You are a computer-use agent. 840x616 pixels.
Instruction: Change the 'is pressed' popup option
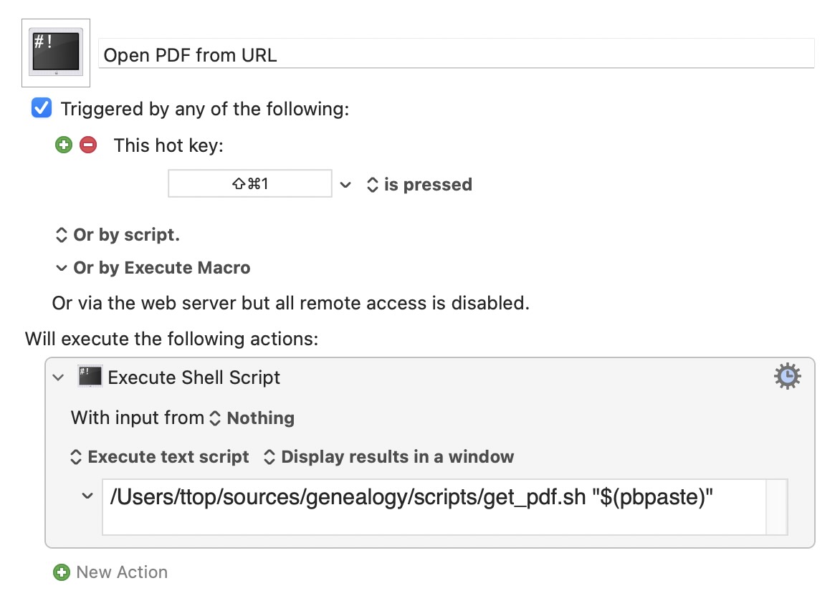419,185
